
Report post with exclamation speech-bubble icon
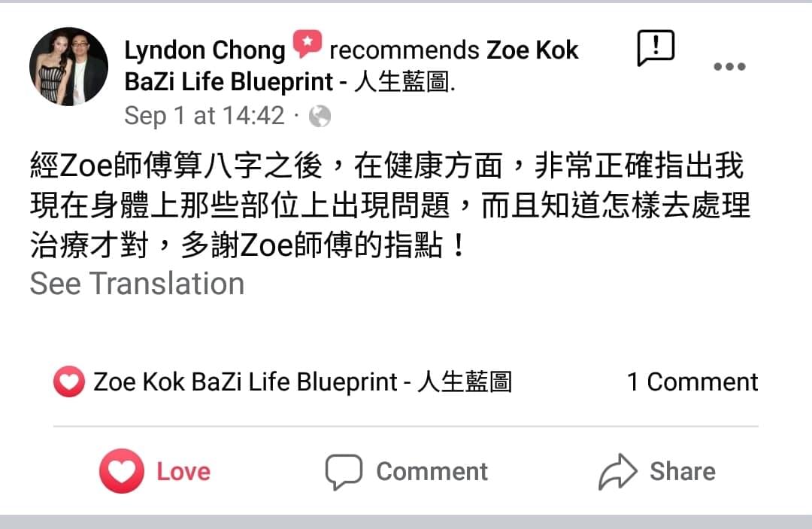pyautogui.click(x=656, y=47)
